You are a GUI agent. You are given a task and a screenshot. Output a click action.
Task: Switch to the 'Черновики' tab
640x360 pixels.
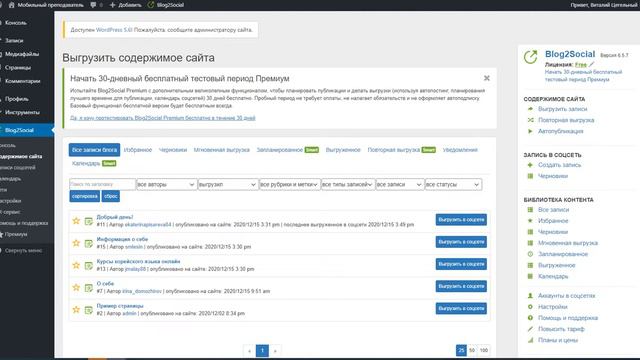point(173,150)
